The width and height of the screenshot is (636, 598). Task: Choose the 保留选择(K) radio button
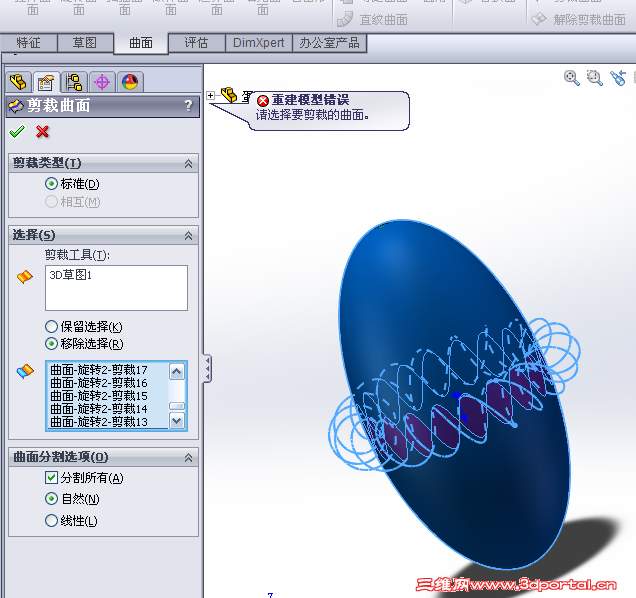51,326
